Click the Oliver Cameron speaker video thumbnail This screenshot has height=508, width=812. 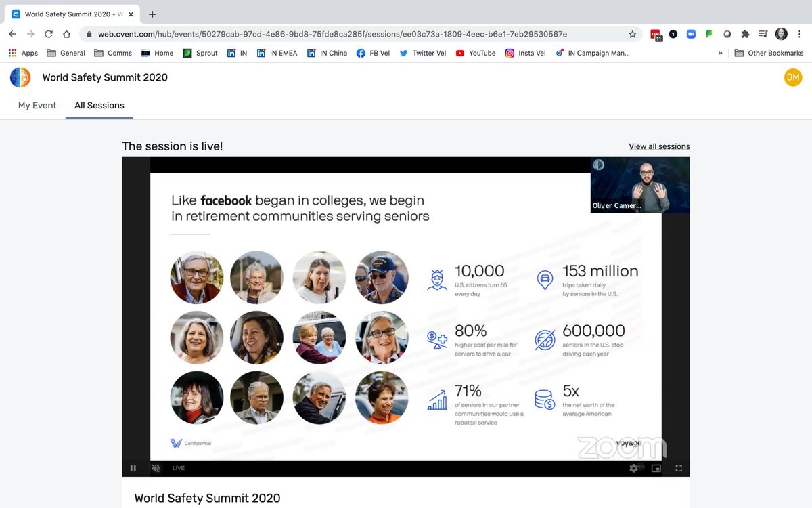[640, 185]
